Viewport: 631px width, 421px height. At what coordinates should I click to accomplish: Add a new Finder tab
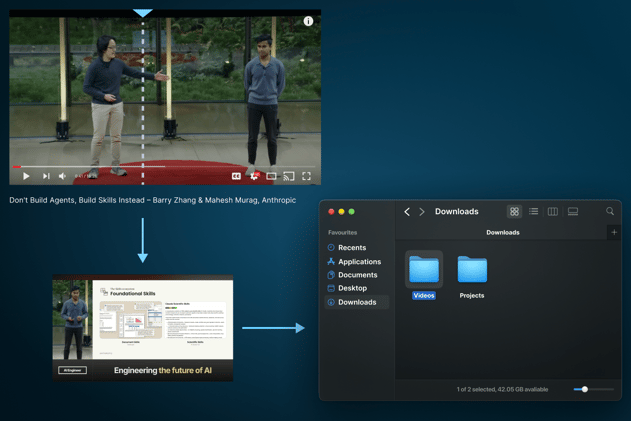click(x=614, y=232)
